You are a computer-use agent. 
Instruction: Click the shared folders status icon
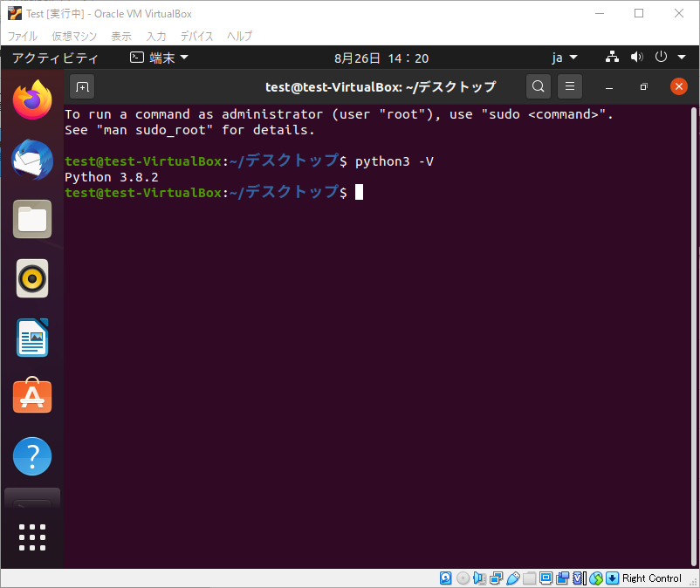point(530,578)
